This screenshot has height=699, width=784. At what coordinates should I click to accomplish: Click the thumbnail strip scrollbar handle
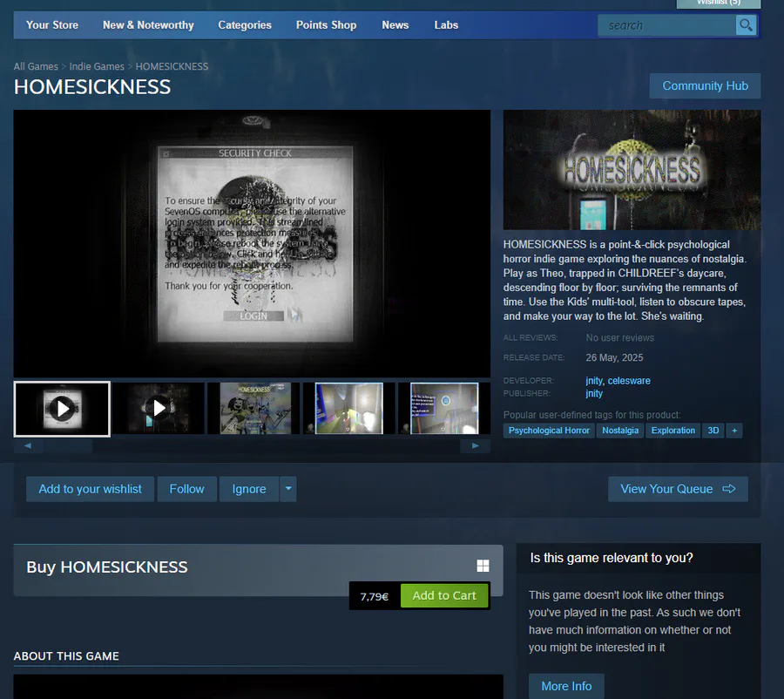(67, 446)
